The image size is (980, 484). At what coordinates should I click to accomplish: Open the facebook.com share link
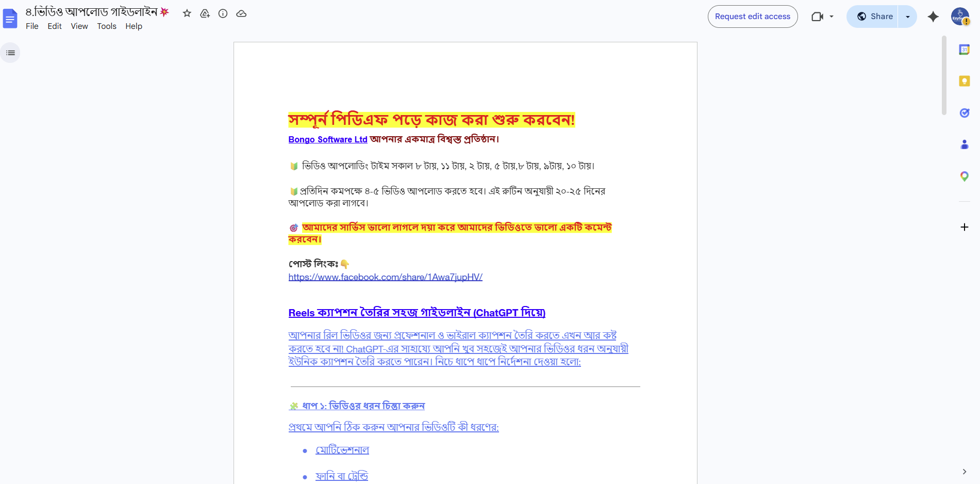point(385,277)
